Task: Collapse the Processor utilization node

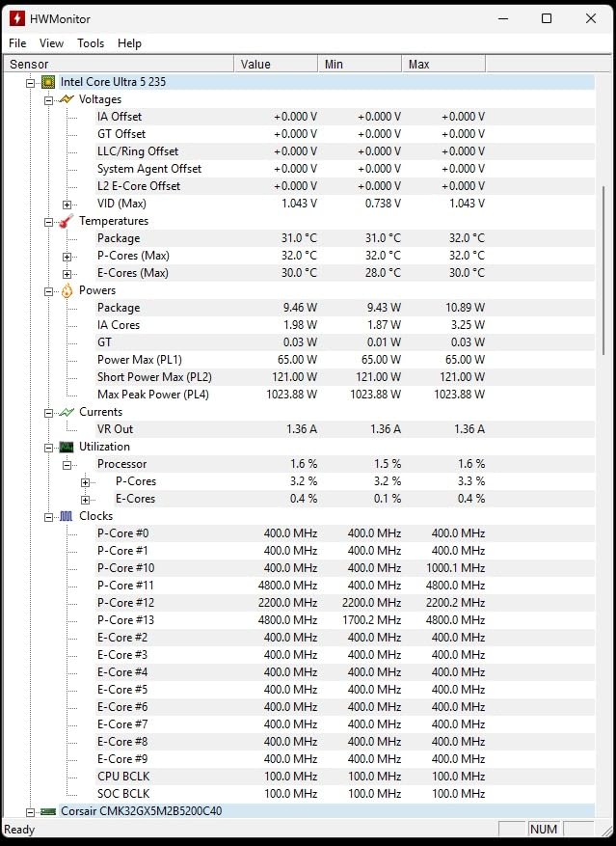Action: click(x=67, y=464)
